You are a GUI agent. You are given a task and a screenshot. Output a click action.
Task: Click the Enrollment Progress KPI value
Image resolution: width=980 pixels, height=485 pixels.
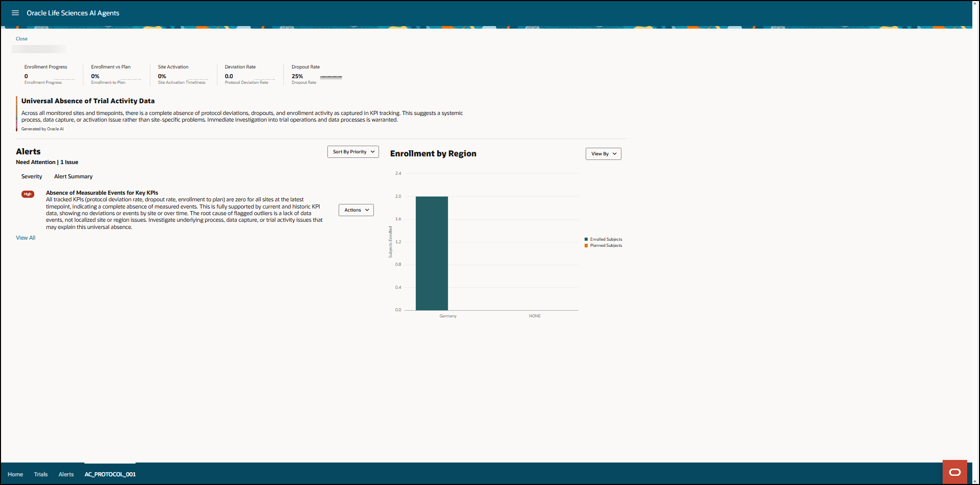point(26,76)
